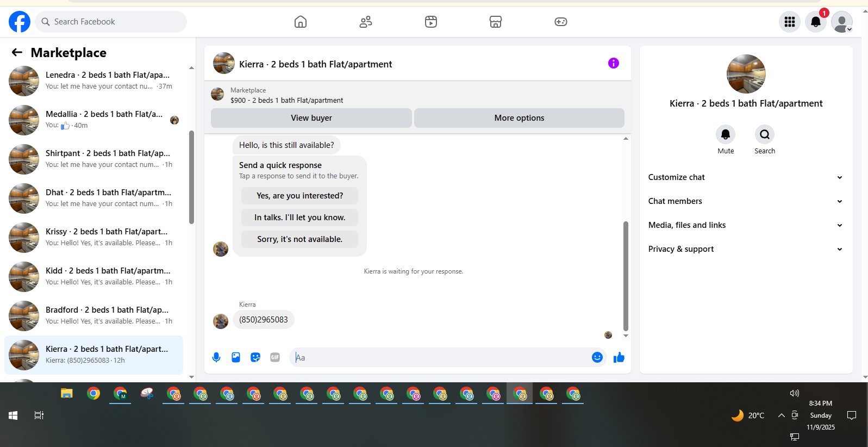Open the Shirtpant conversation
This screenshot has width=868, height=447.
point(93,159)
